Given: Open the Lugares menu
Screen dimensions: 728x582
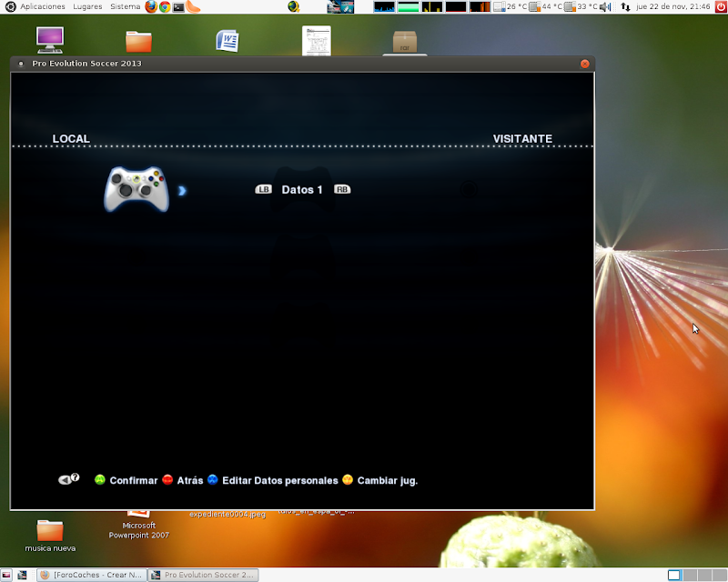Looking at the screenshot, I should tap(87, 6).
